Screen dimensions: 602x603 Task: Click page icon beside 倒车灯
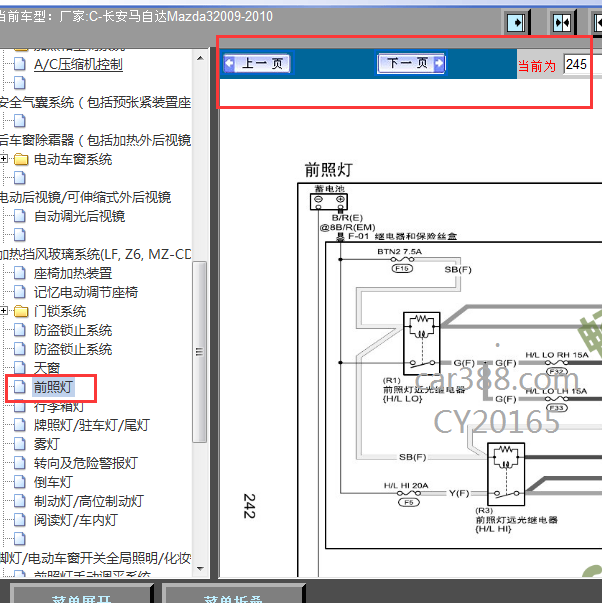(20, 482)
